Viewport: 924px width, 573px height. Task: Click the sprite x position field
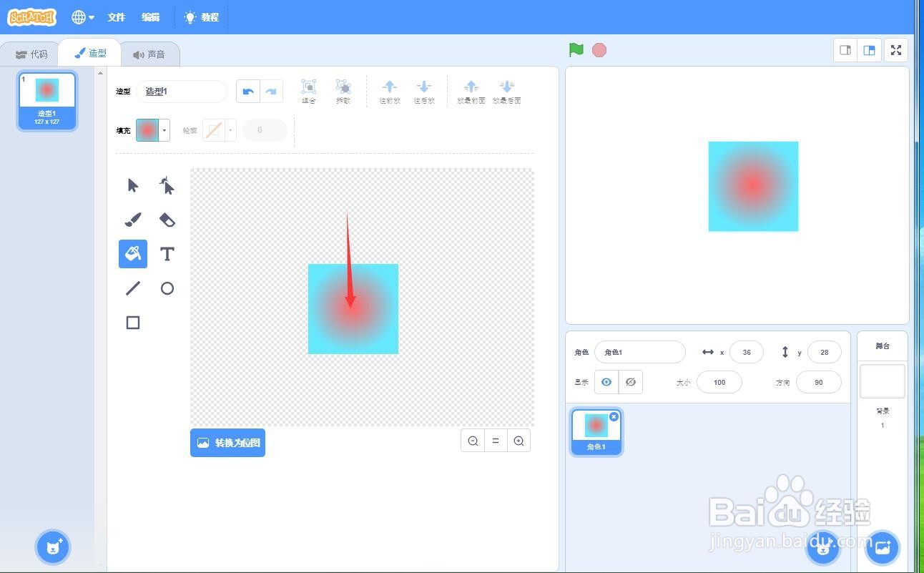[x=747, y=352]
